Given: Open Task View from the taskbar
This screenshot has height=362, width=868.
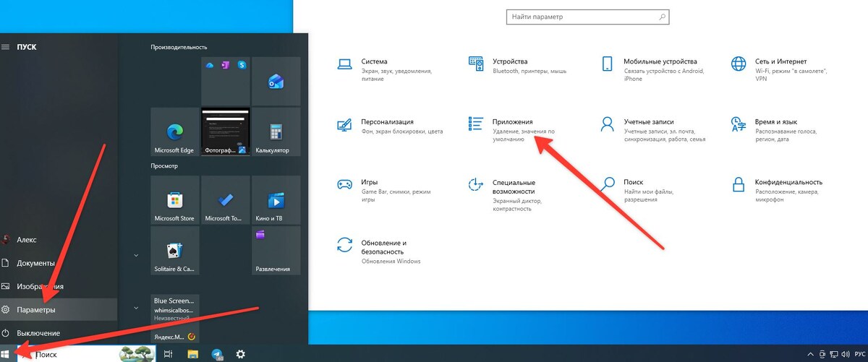Looking at the screenshot, I should point(168,354).
